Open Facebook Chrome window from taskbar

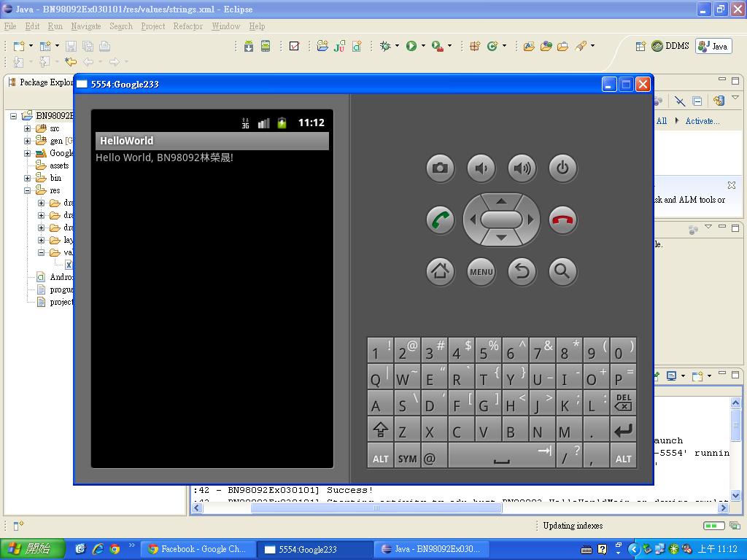tap(197, 549)
